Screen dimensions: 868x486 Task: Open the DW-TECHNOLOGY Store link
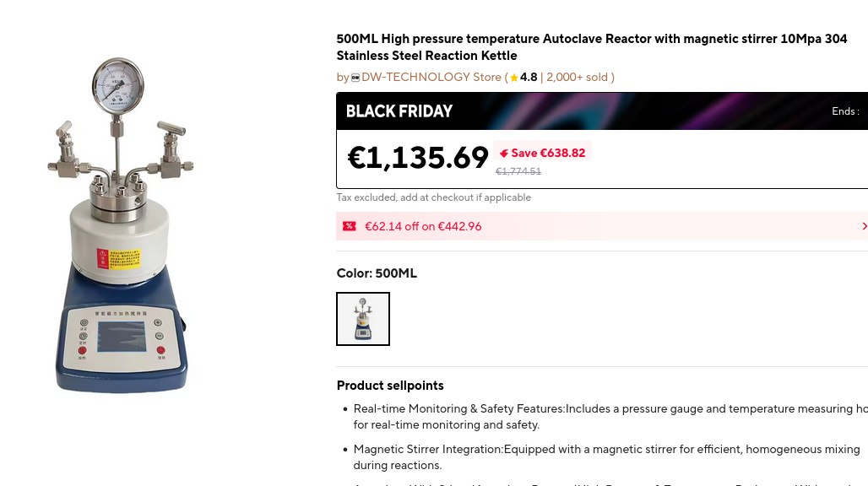[431, 78]
